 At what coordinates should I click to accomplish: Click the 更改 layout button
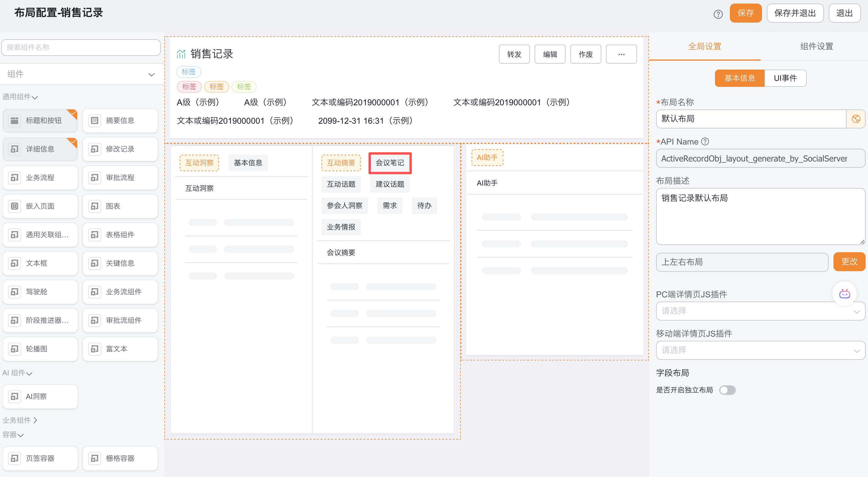849,262
